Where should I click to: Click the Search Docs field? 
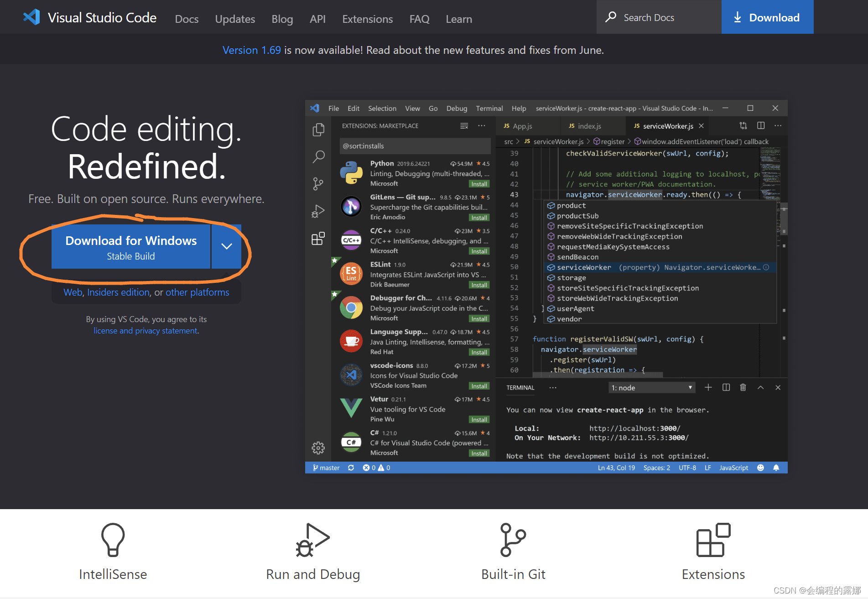point(659,17)
